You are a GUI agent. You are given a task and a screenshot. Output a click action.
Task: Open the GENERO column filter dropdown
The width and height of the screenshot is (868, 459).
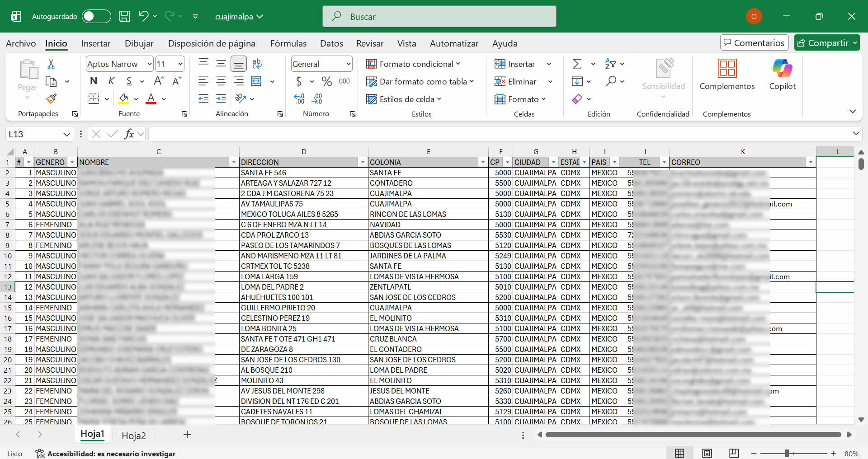pos(72,162)
